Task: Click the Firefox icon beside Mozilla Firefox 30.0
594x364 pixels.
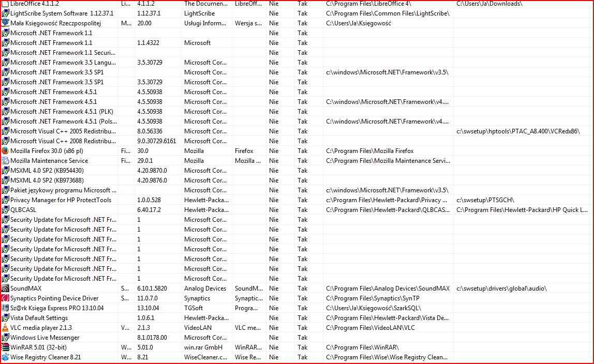Action: pyautogui.click(x=5, y=150)
